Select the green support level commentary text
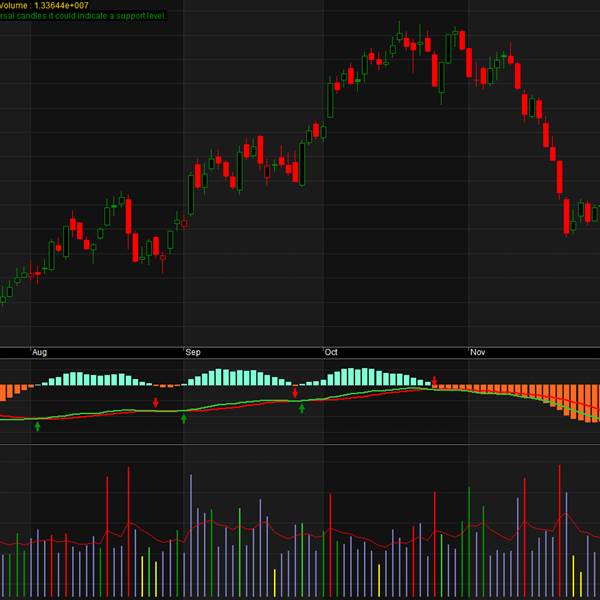This screenshot has height=600, width=600. 83,16
